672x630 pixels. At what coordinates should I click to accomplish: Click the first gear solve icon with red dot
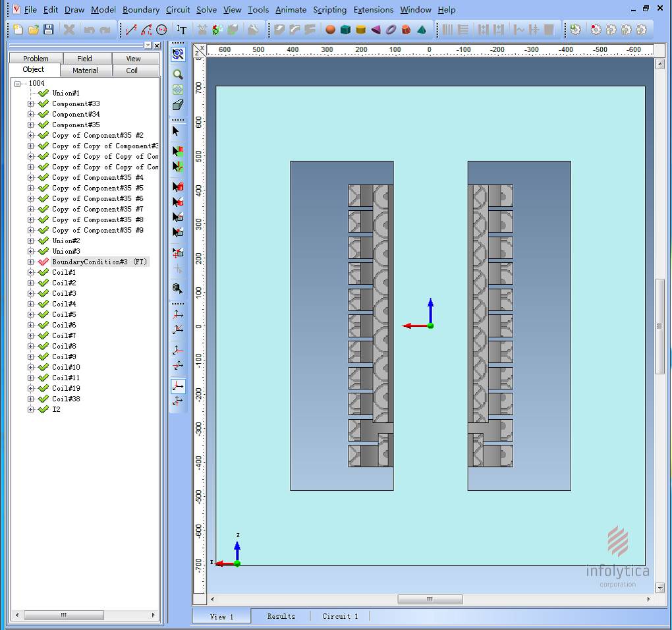click(x=596, y=30)
